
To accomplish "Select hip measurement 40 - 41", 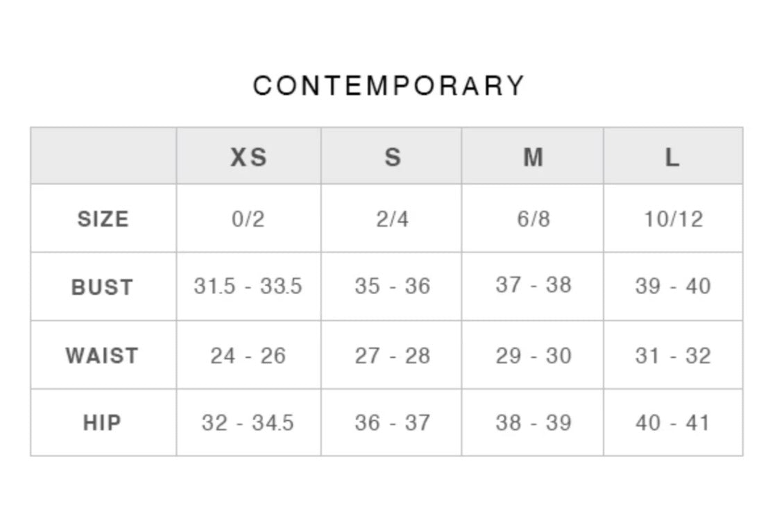I will coord(673,422).
